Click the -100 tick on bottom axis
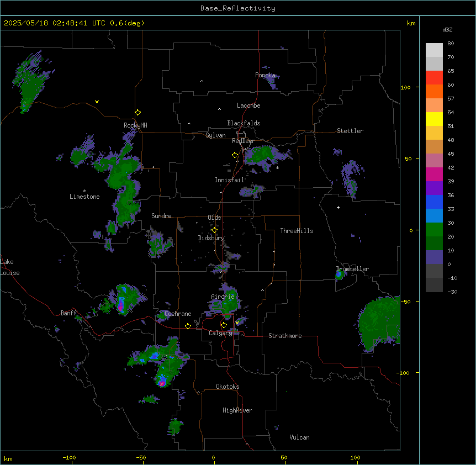Viewport: 476px width, 465px height. click(69, 458)
